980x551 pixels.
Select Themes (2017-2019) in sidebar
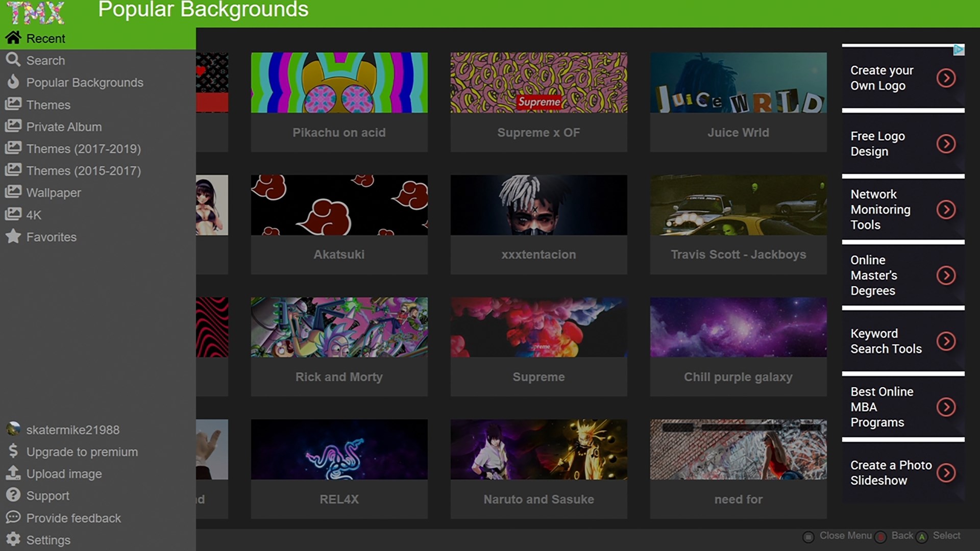(83, 148)
